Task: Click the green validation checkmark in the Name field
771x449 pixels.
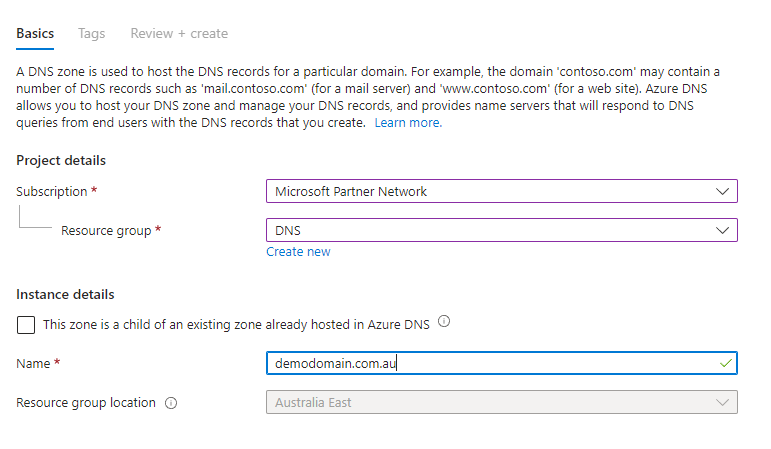Action: [725, 363]
